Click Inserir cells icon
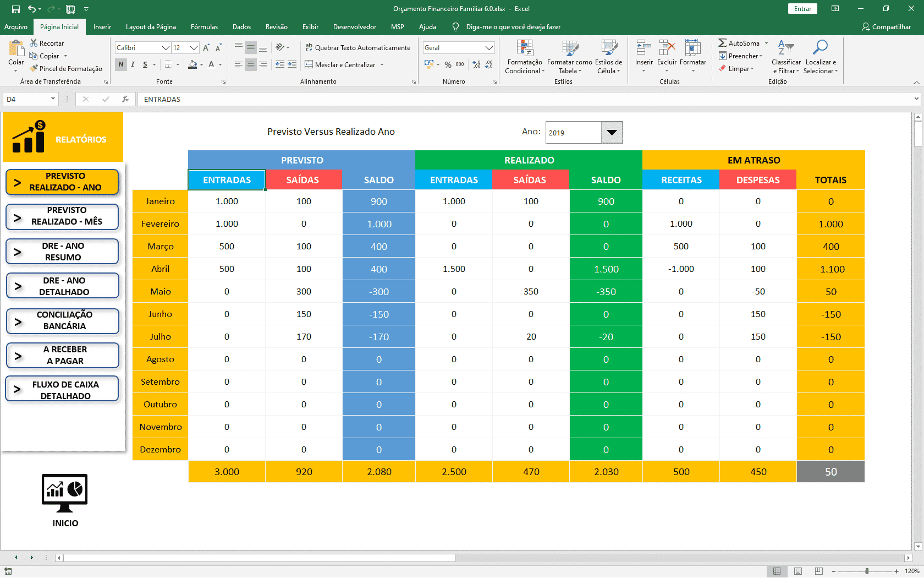Screen dimensions: 924x578 pos(643,48)
